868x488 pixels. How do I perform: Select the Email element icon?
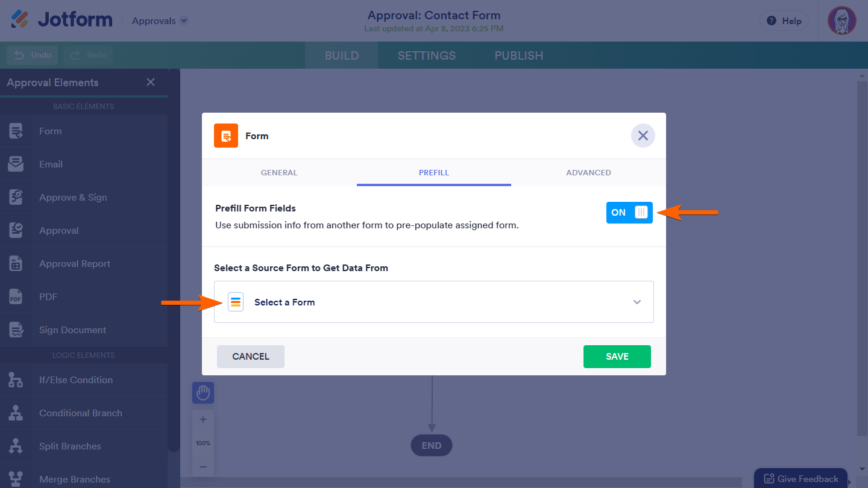coord(16,164)
